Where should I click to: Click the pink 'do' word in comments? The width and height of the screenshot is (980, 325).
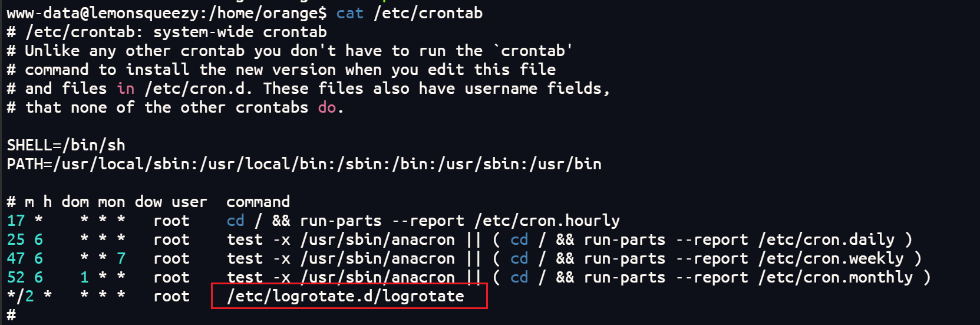coord(327,107)
